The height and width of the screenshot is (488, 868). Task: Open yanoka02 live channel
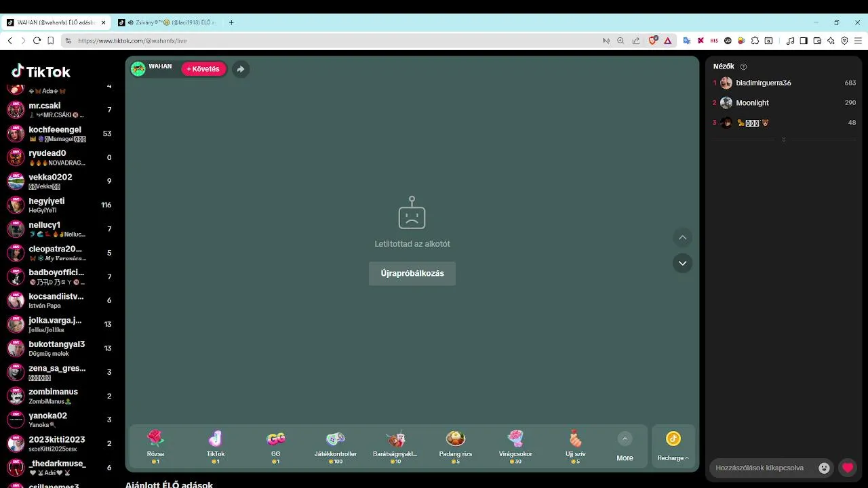[61, 420]
